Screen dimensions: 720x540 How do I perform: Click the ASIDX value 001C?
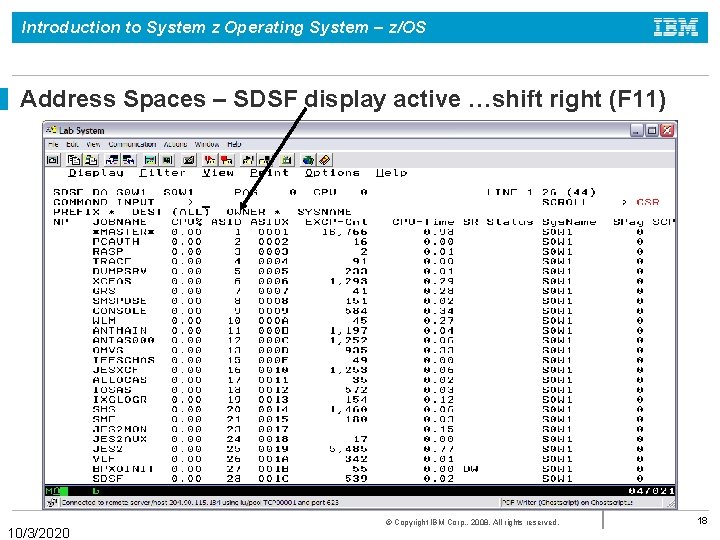[273, 479]
